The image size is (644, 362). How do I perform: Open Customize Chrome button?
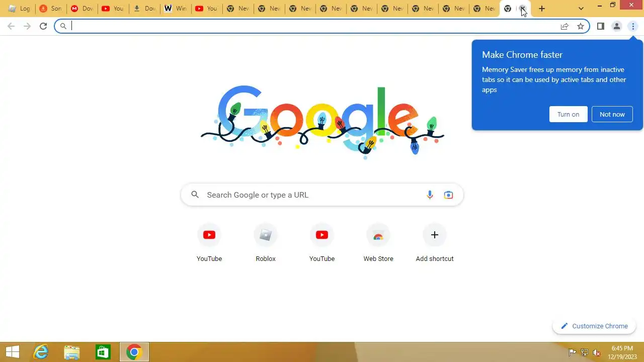[594, 326]
